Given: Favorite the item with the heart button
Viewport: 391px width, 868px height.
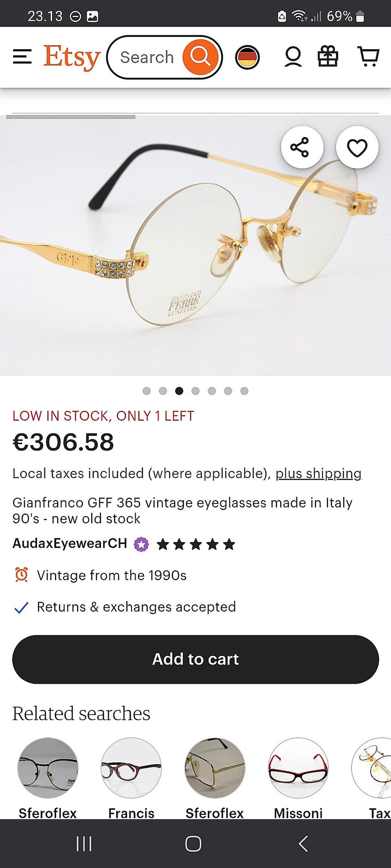Looking at the screenshot, I should [x=357, y=147].
